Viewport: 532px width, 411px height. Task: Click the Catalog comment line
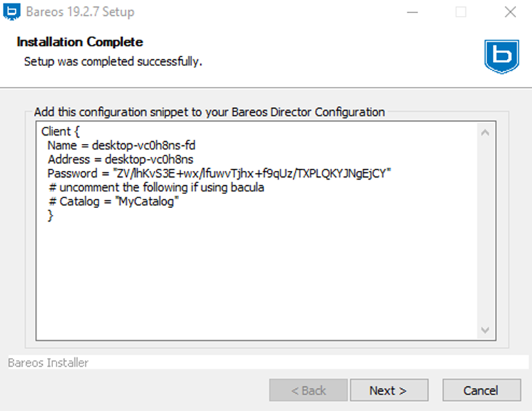pos(114,202)
